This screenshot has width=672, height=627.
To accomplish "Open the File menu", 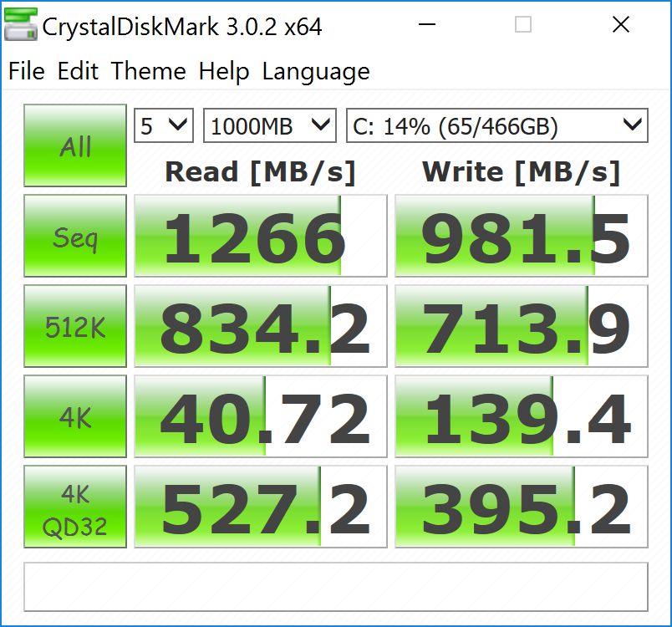I will point(27,71).
